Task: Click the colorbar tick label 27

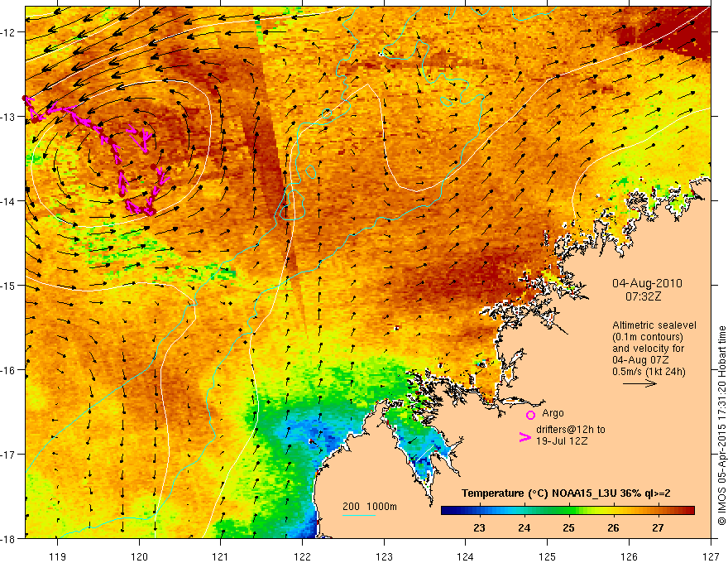Action: tap(658, 527)
